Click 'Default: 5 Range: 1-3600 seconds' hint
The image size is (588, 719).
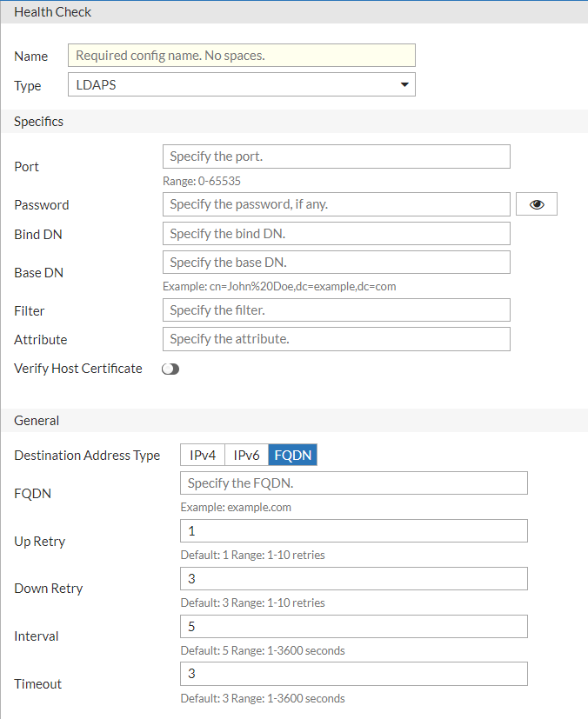tap(263, 650)
